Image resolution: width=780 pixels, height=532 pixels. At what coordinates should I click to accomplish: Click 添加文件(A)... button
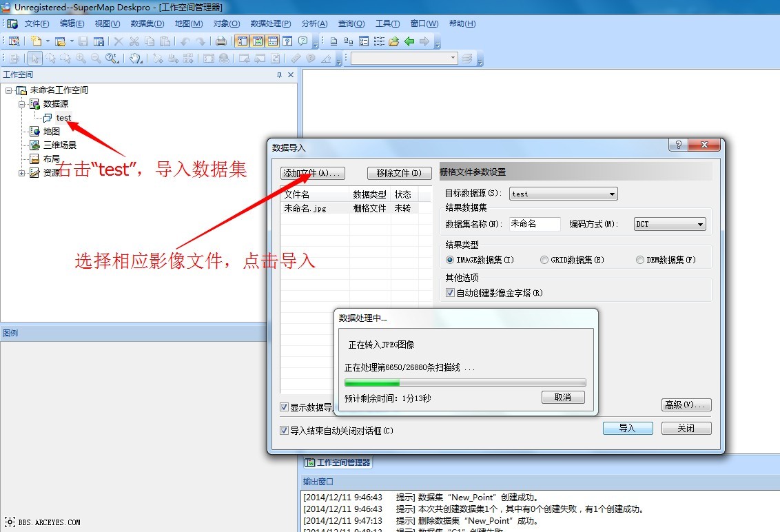pyautogui.click(x=312, y=173)
